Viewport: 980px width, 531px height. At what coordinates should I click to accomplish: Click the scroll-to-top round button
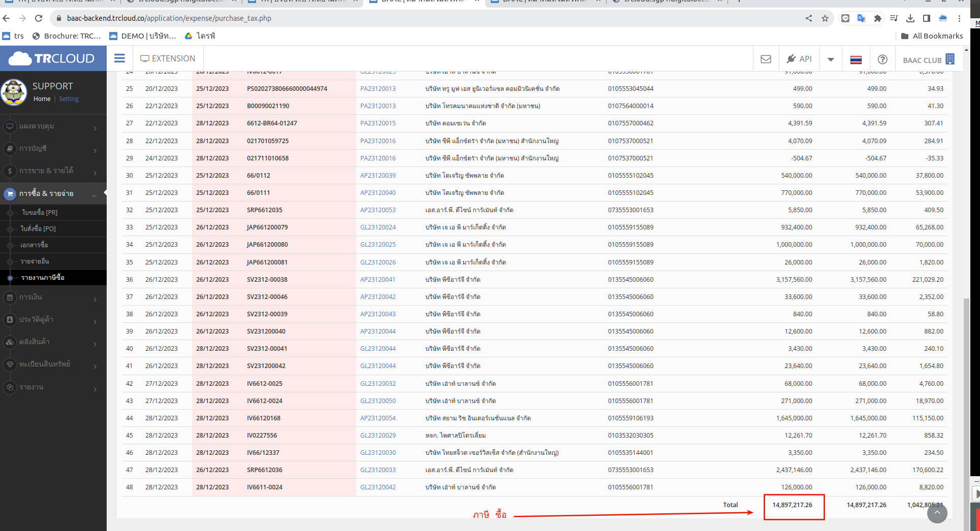(937, 513)
